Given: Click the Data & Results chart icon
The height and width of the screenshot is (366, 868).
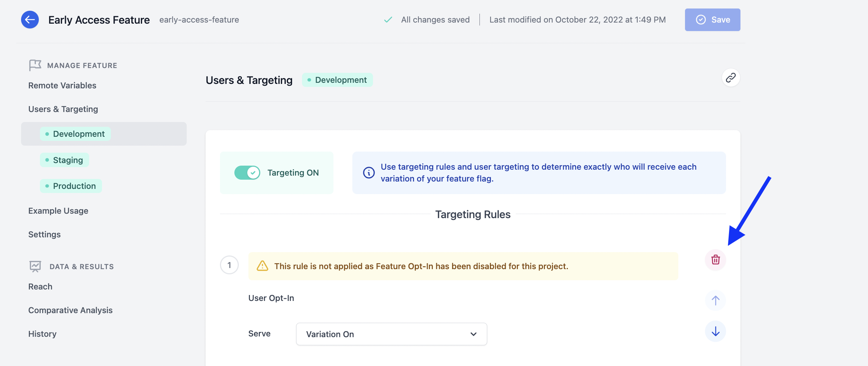Looking at the screenshot, I should pos(35,266).
